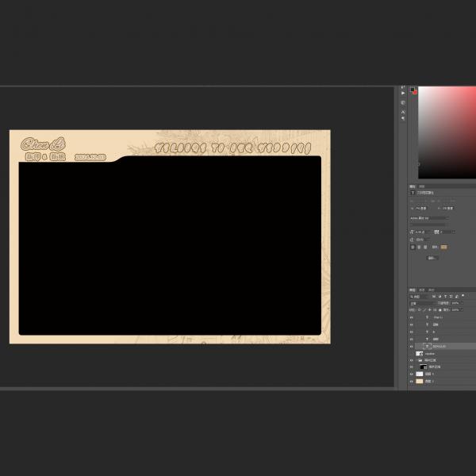Toggle visibility of the bottom beige layer

point(411,382)
